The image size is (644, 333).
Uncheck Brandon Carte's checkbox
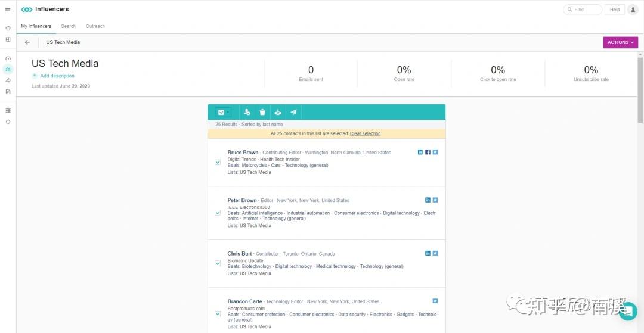point(218,314)
